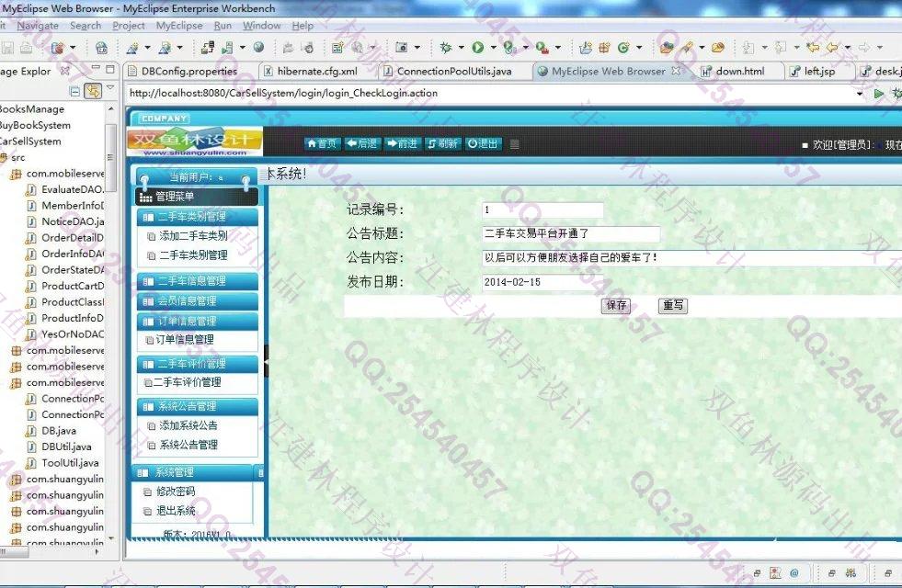The height and width of the screenshot is (588, 902).
Task: Switch to the hibernate.cfg.xml editor tab
Action: [x=316, y=71]
